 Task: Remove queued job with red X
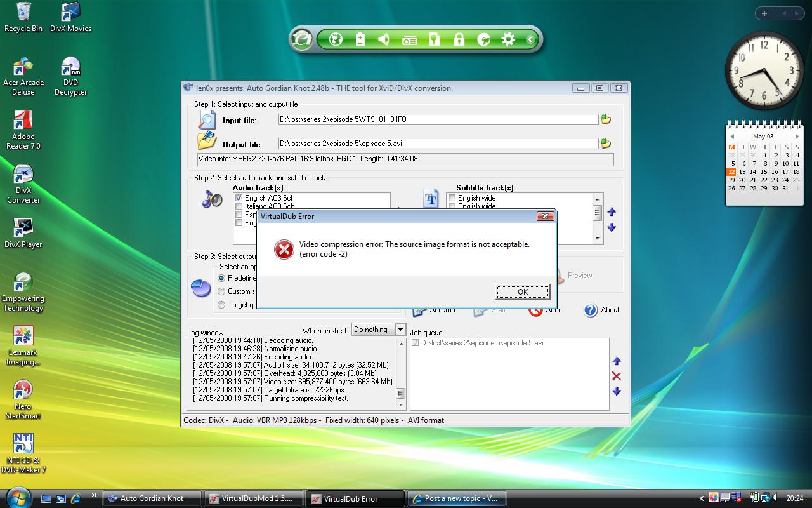point(616,376)
